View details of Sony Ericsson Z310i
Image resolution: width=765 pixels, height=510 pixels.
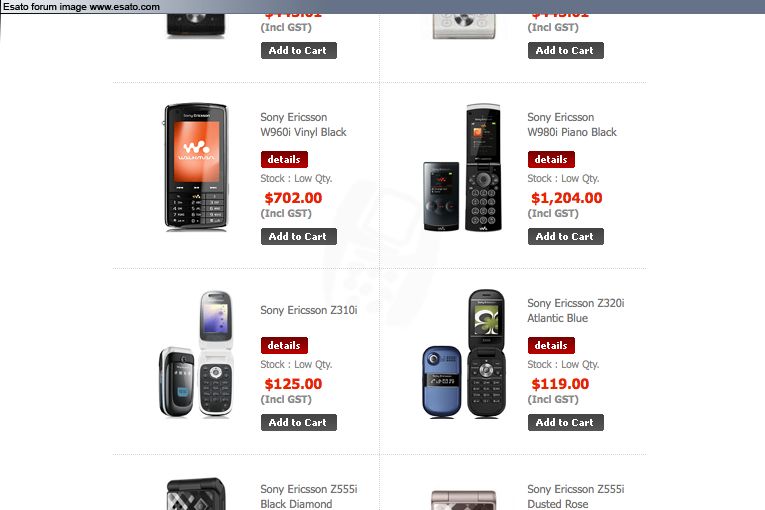(x=284, y=346)
